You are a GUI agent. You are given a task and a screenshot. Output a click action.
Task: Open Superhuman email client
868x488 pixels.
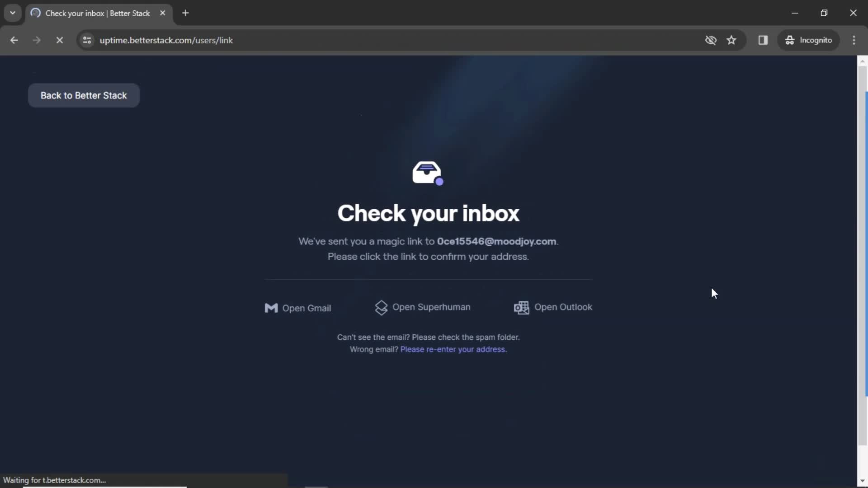(x=422, y=307)
